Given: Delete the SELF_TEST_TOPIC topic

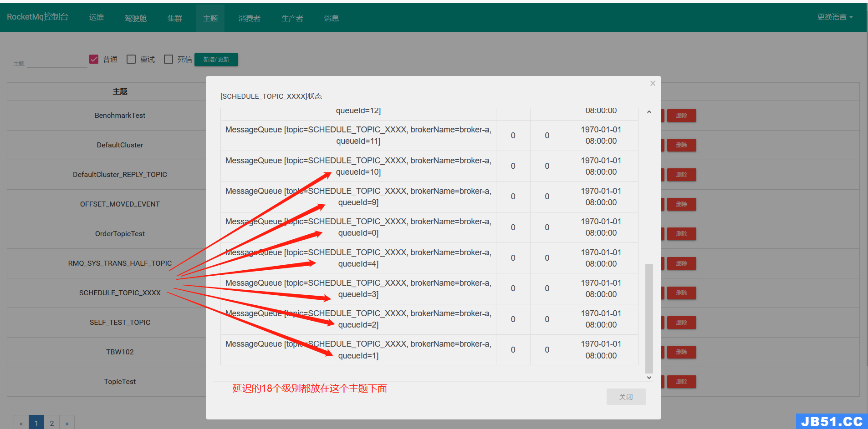Looking at the screenshot, I should 681,323.
